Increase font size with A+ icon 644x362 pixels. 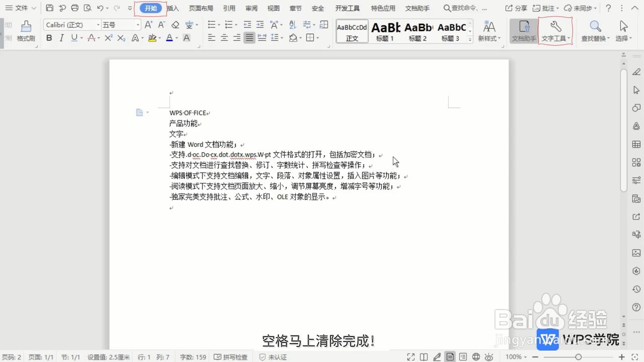point(148,25)
